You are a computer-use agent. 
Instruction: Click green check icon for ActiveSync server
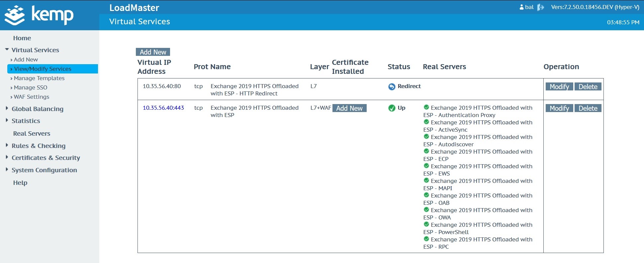pos(426,122)
